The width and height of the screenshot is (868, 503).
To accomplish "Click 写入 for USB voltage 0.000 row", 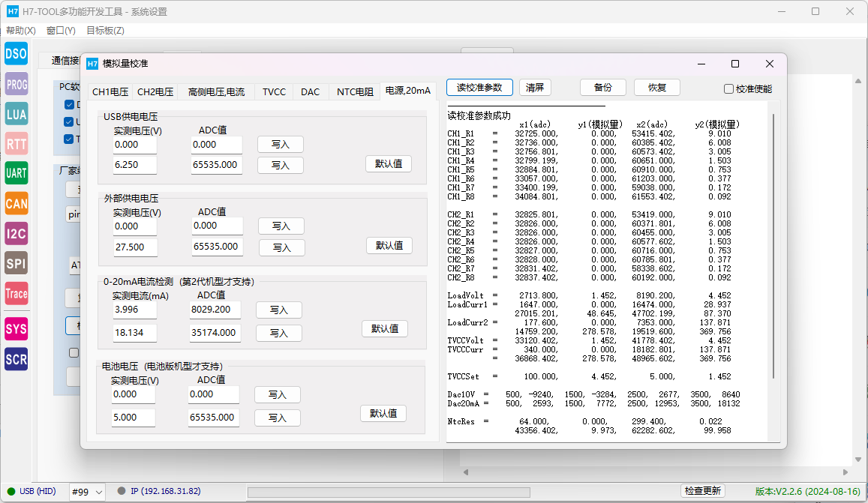I will tap(280, 145).
